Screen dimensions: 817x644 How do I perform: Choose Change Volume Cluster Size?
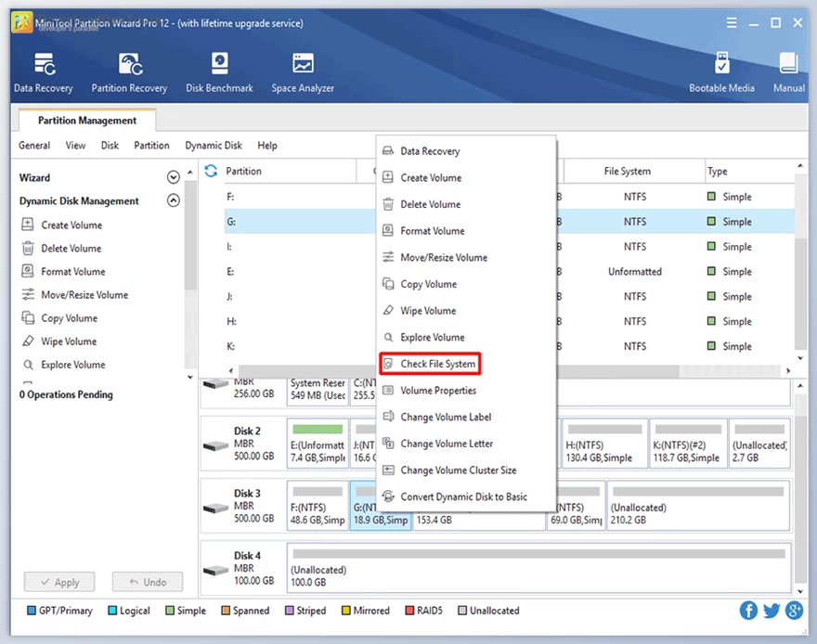(x=466, y=470)
